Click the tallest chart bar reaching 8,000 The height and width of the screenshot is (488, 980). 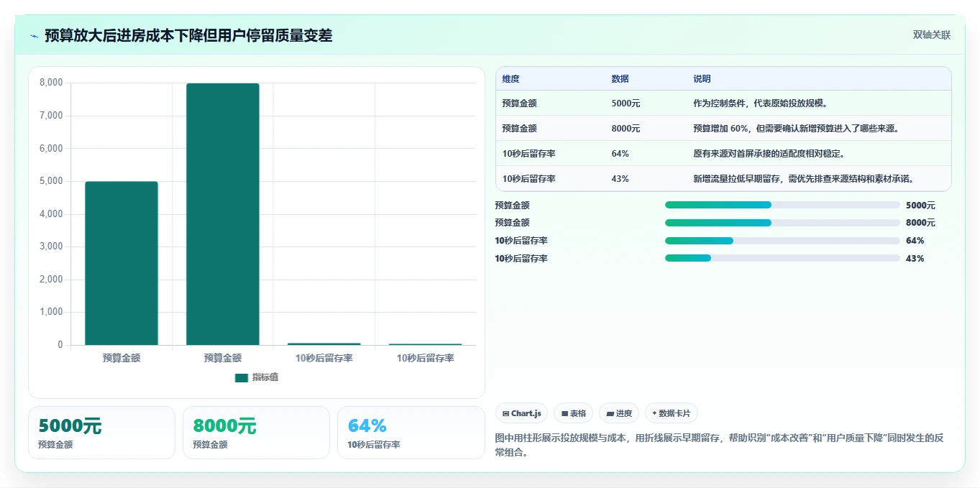coord(223,214)
